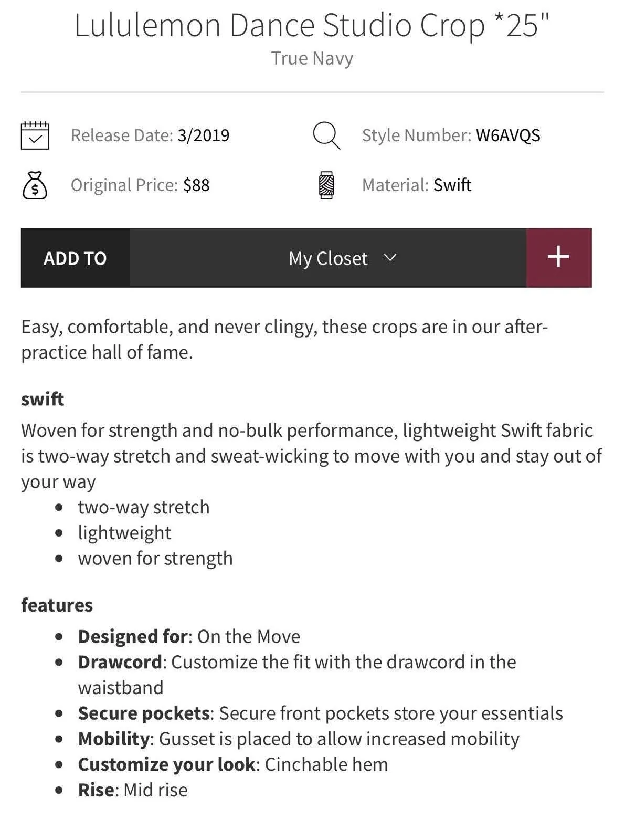625x840 pixels.
Task: Click the style number W6AVQS
Action: tap(508, 135)
